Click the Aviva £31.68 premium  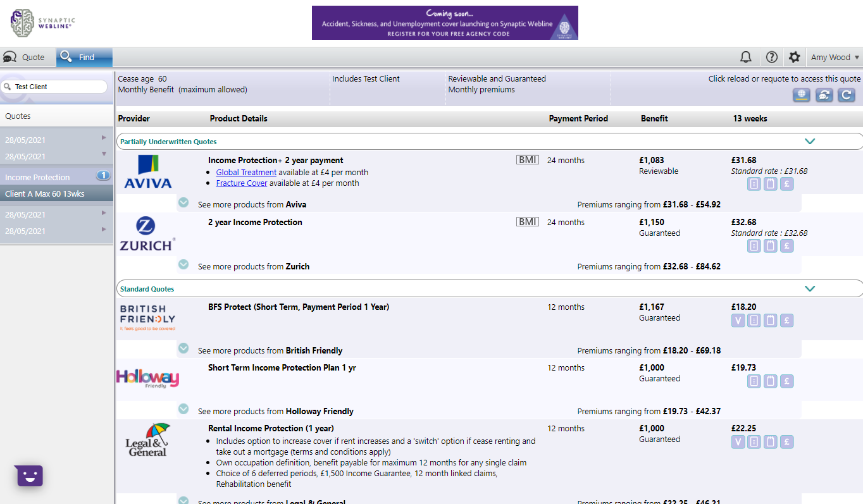(x=744, y=160)
